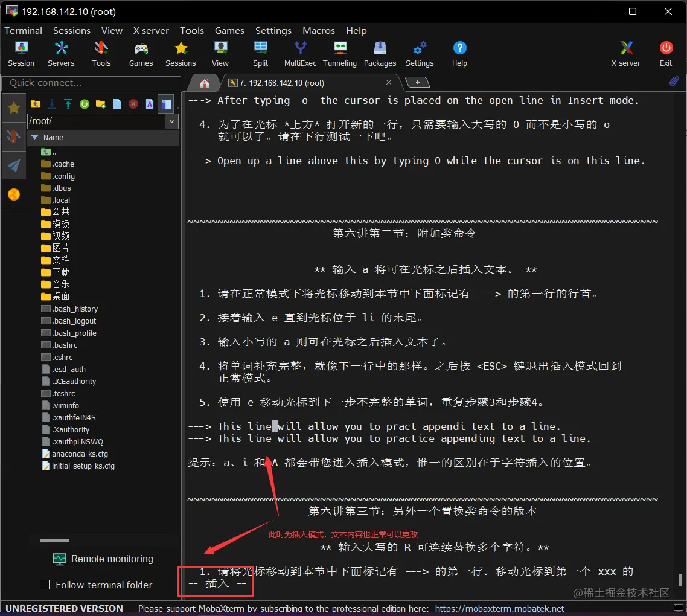Screen dimensions: 687x616
Task: Open a new tab with plus button
Action: (418, 82)
